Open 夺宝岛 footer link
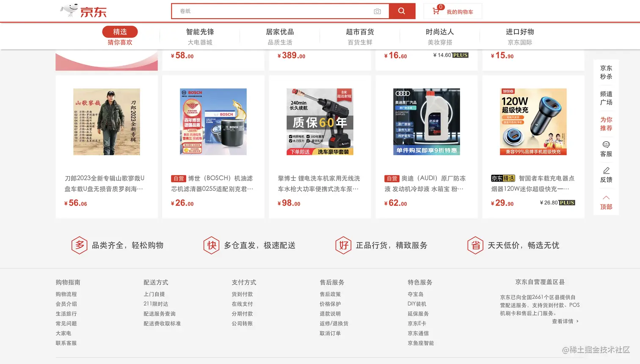The image size is (640, 364). (x=416, y=294)
